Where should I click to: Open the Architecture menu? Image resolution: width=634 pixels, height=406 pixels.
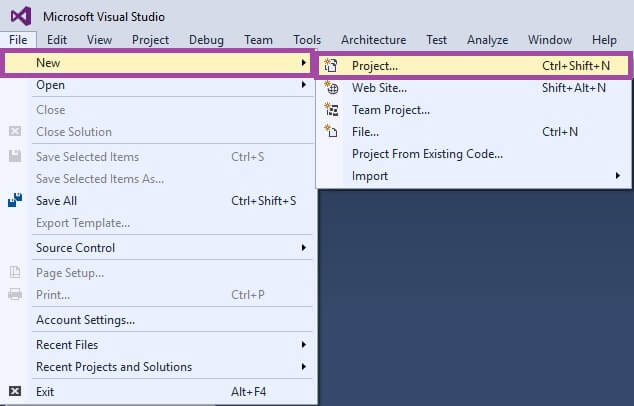[x=373, y=40]
